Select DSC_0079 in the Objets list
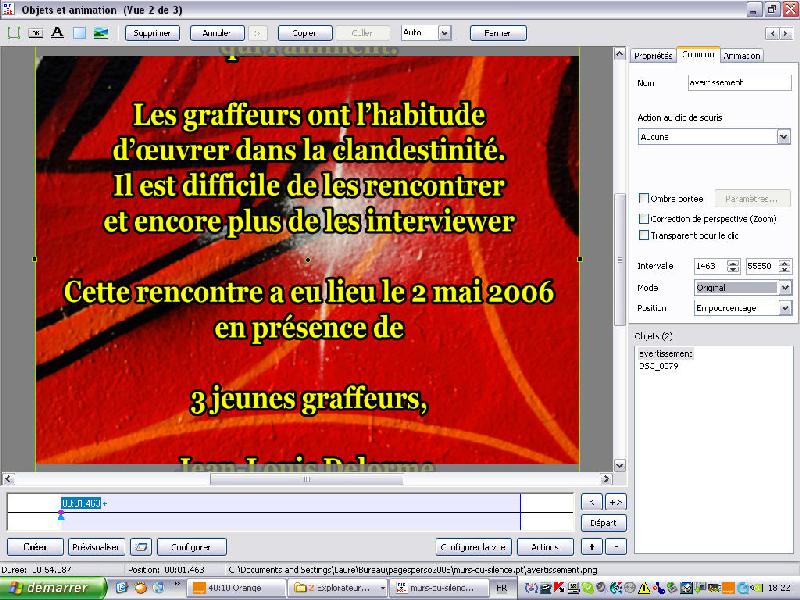 point(658,366)
